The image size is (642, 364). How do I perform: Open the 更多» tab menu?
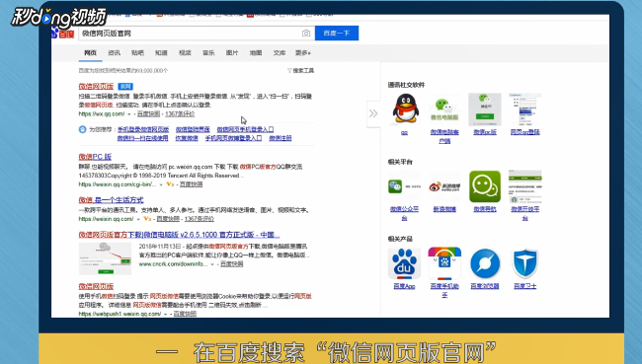tap(303, 52)
